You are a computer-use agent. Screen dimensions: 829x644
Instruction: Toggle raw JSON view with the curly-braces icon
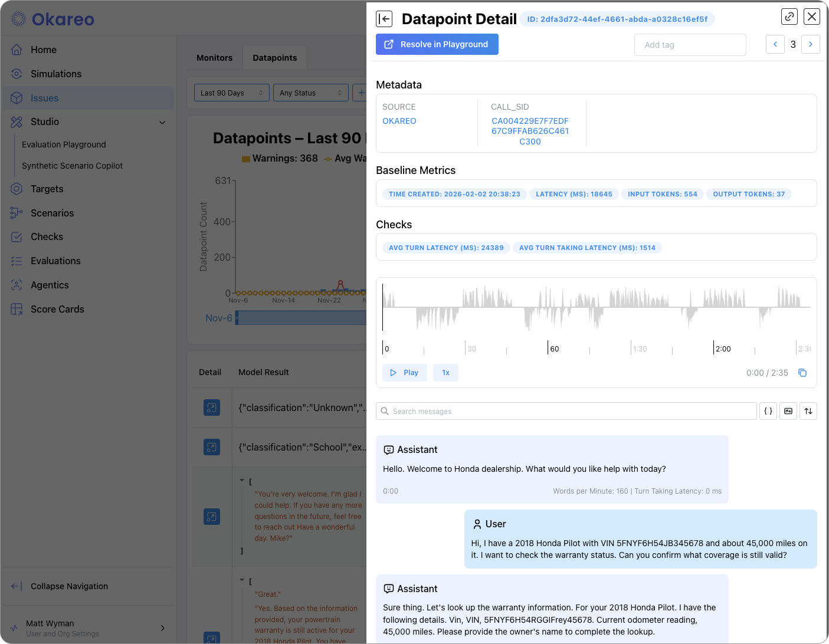[768, 410]
